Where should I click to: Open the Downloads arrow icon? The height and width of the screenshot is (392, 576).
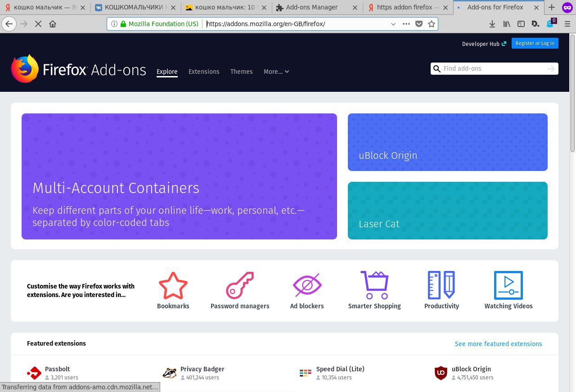tap(492, 24)
